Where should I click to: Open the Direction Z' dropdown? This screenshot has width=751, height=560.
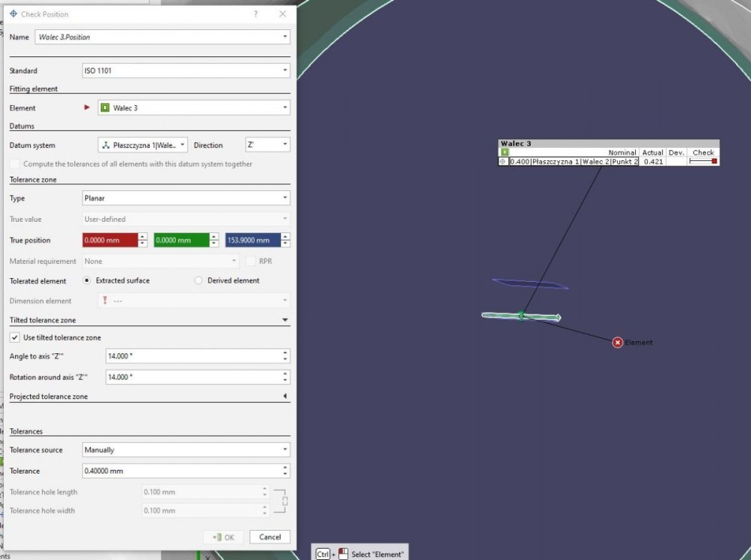click(x=268, y=145)
